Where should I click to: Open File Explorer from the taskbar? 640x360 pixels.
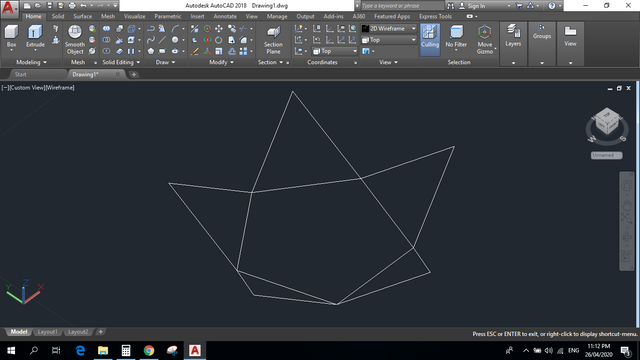103,350
